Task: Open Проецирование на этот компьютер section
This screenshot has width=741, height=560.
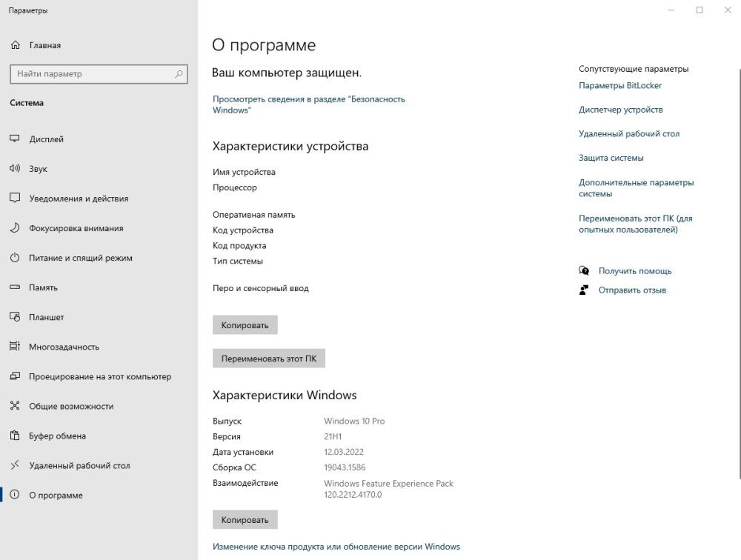Action: [x=100, y=376]
